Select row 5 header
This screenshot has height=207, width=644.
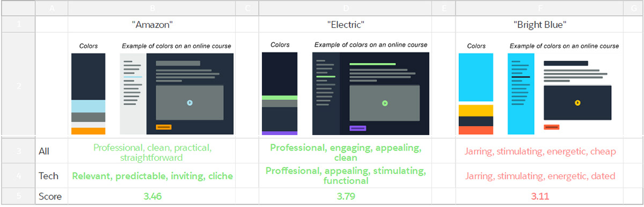[18, 196]
